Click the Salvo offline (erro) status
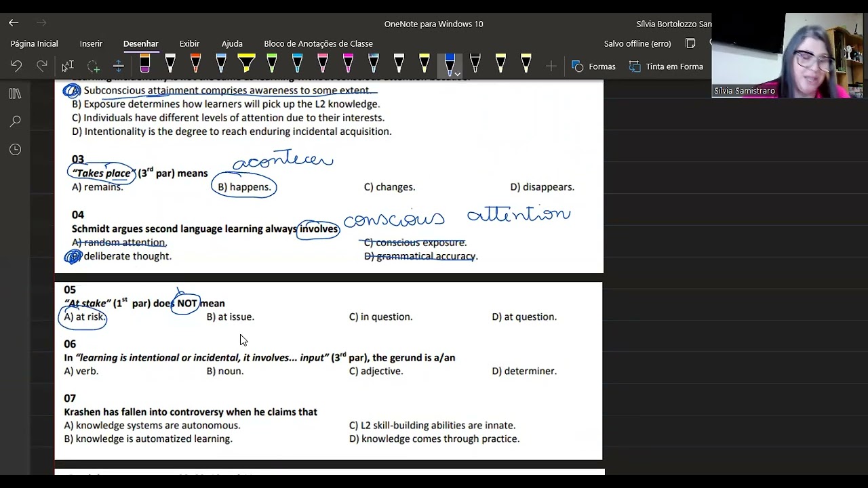The width and height of the screenshot is (868, 488). [x=637, y=43]
